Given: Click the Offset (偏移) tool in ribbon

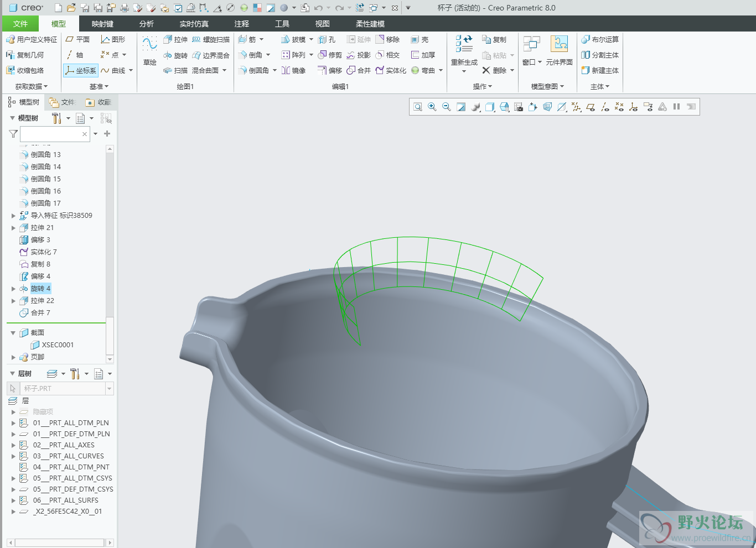Looking at the screenshot, I should pos(330,71).
